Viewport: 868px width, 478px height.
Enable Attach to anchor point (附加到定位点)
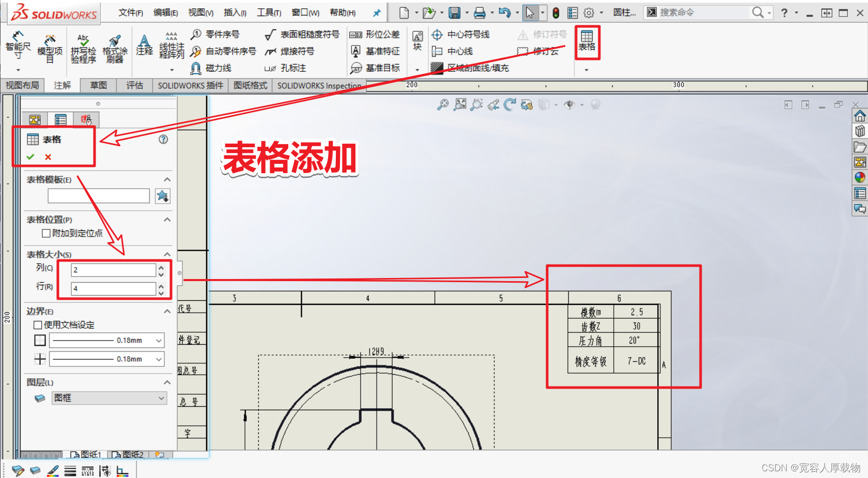pos(46,233)
